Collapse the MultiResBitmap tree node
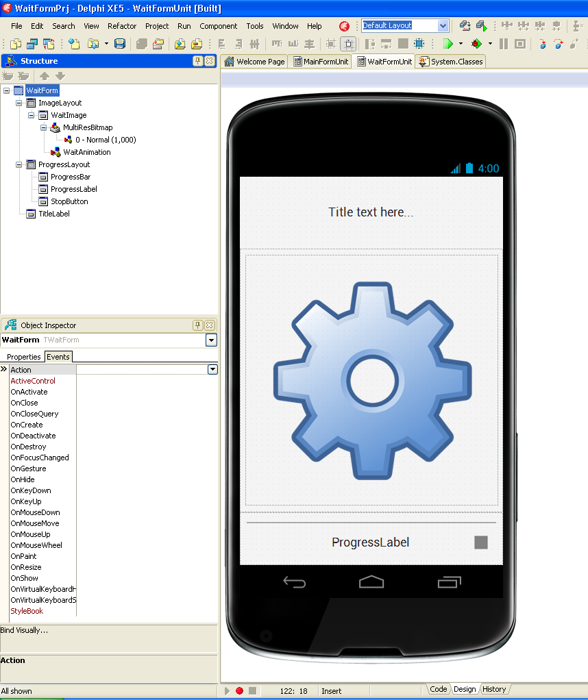 click(x=43, y=127)
